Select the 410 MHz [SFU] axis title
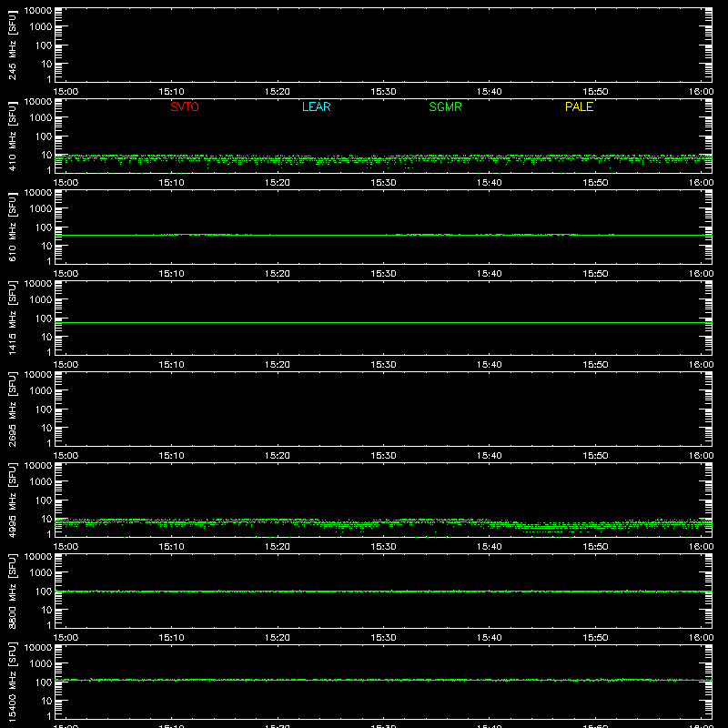This screenshot has height=728, width=728. [x=12, y=136]
